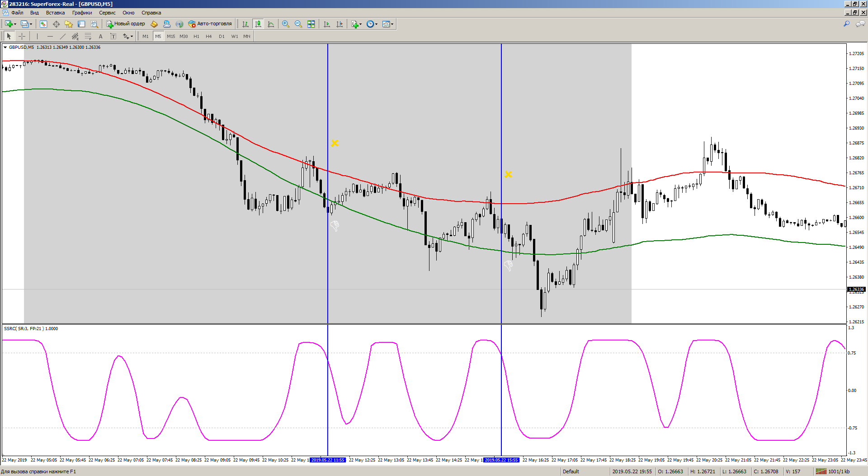Switch timeframe to M15

click(x=171, y=36)
